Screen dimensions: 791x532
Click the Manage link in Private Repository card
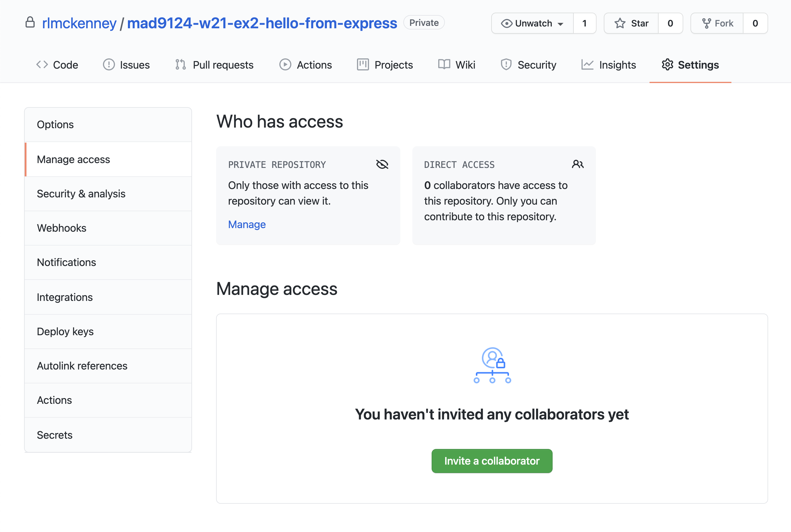247,224
